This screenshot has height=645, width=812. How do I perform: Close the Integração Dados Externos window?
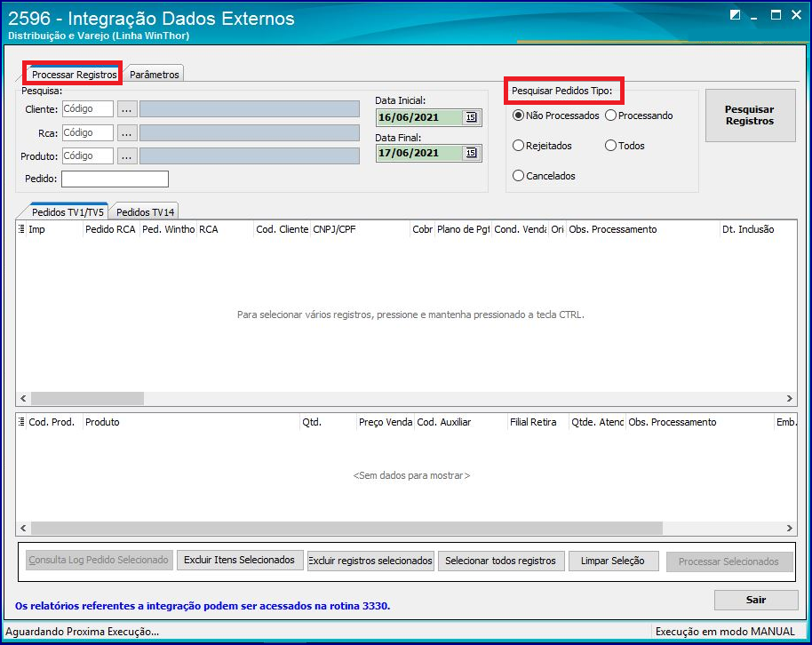point(797,15)
